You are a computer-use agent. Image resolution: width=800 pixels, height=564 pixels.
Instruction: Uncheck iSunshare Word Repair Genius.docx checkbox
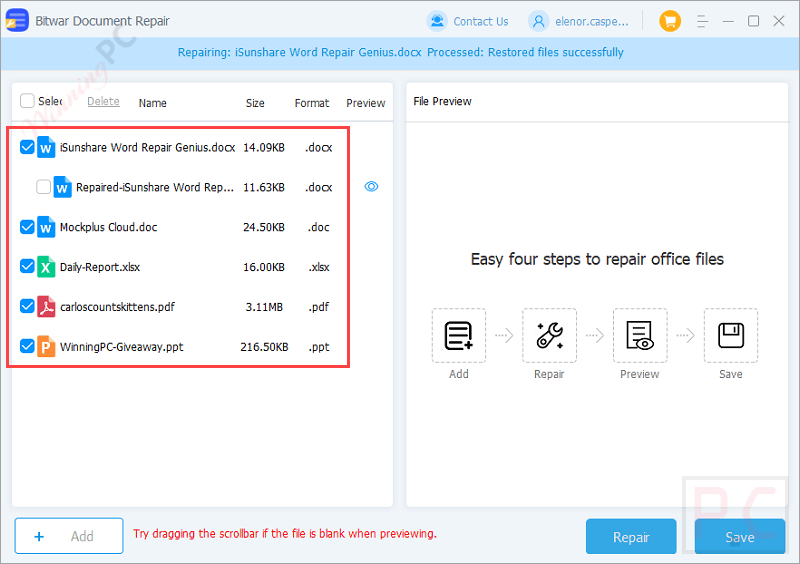[x=27, y=147]
